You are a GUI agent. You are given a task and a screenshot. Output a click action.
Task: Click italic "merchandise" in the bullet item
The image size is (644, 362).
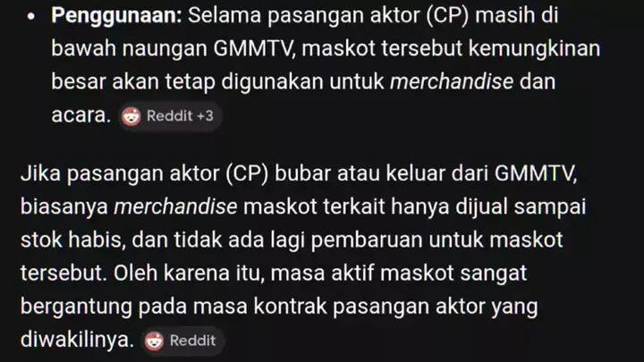[452, 81]
